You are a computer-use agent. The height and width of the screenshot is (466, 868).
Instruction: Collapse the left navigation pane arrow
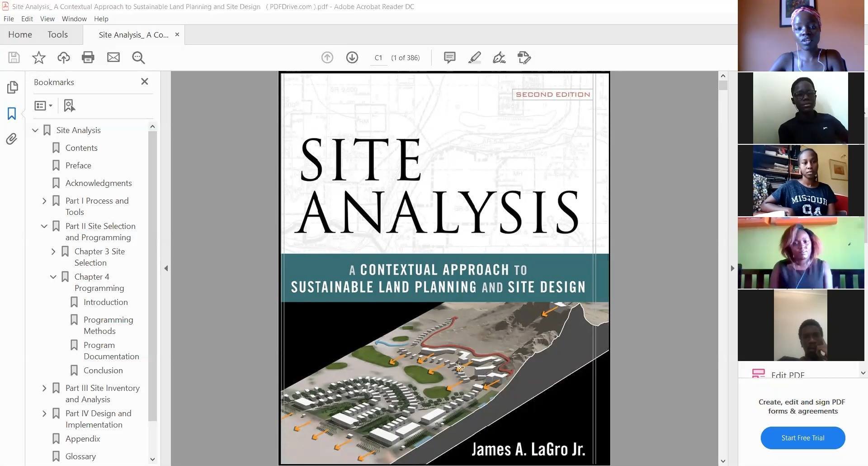point(166,268)
